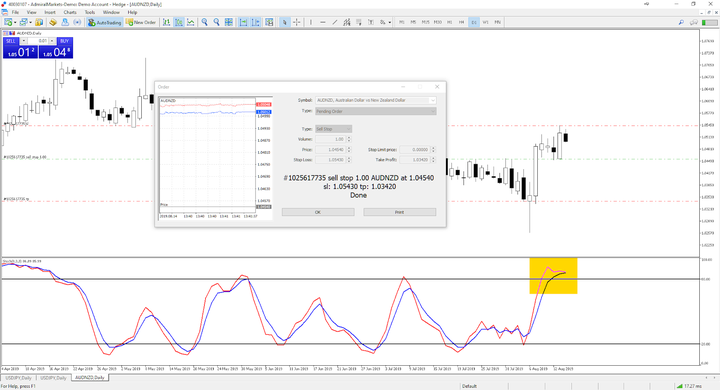Toggle the AutoTrading button

pyautogui.click(x=104, y=22)
